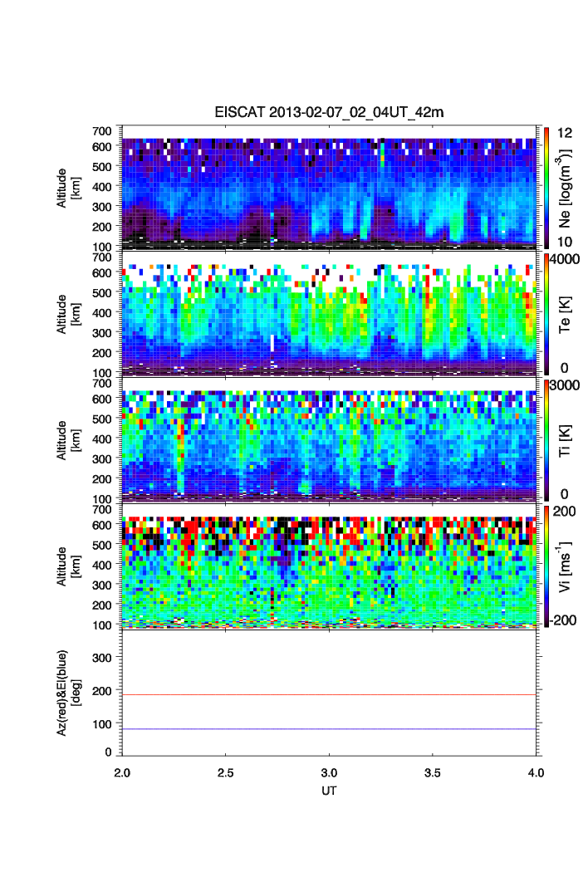Click the "4.0" UT axis tick label
Screen dimensions: 588x882
click(536, 773)
